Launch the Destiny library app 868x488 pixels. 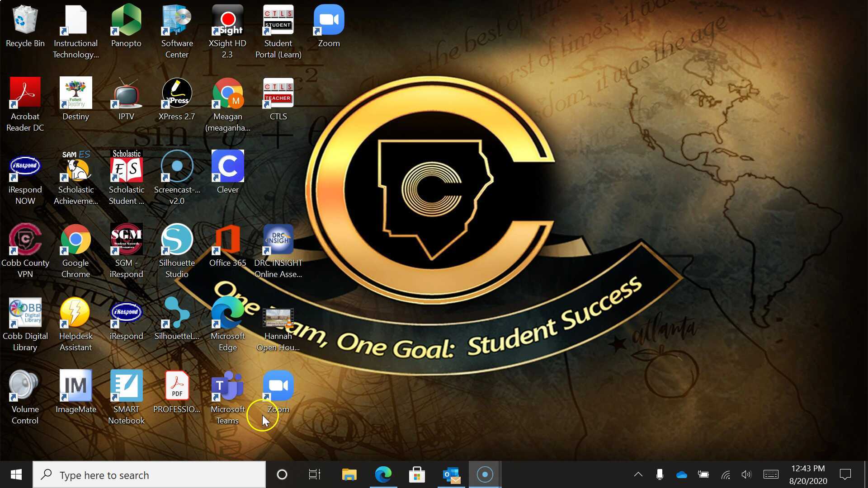(75, 93)
